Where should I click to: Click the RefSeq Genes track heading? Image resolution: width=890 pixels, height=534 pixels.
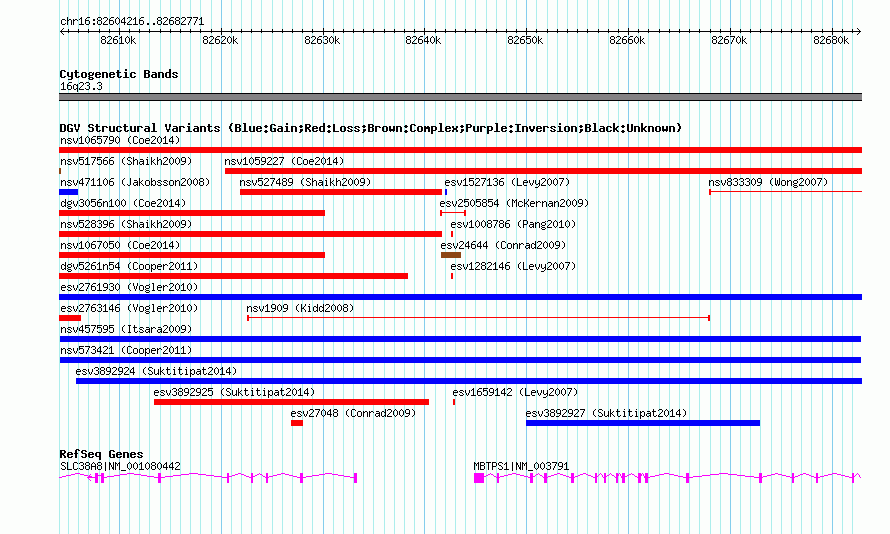pyautogui.click(x=101, y=454)
